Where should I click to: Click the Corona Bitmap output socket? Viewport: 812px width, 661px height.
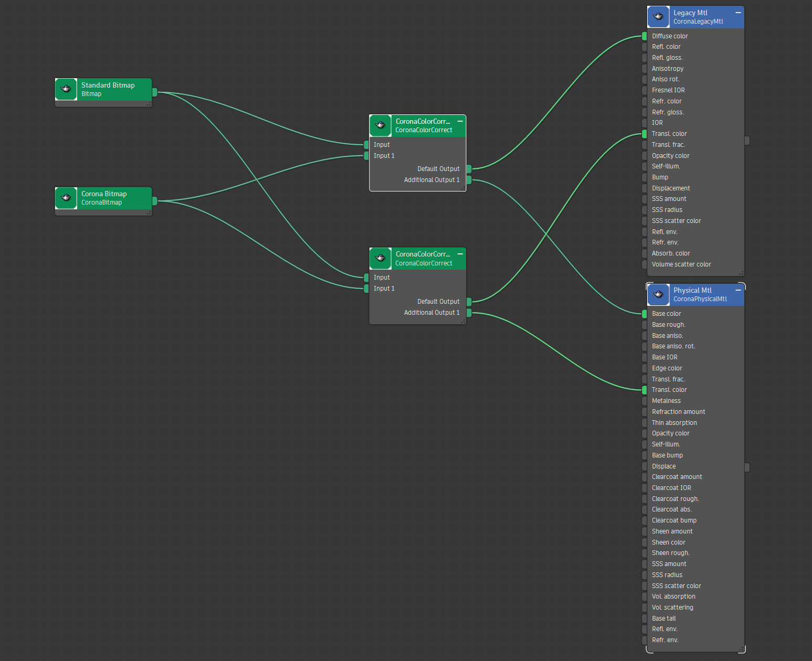tap(155, 201)
